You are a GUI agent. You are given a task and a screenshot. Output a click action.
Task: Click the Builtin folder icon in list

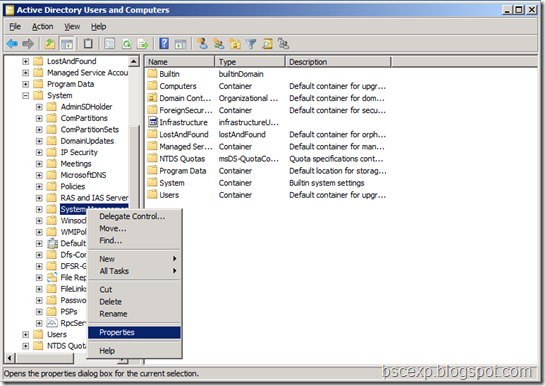click(x=153, y=73)
